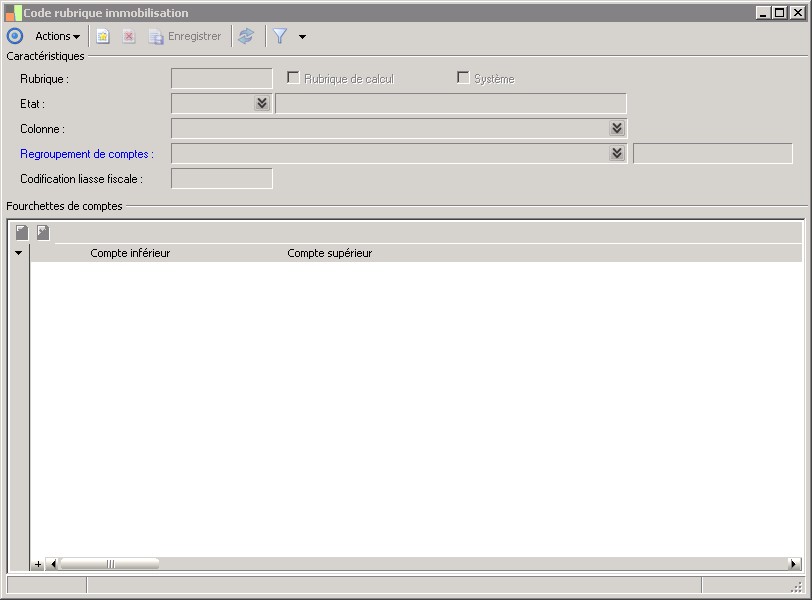Image resolution: width=812 pixels, height=600 pixels.
Task: Click the horizontal scrollbar right arrow
Action: pyautogui.click(x=794, y=564)
